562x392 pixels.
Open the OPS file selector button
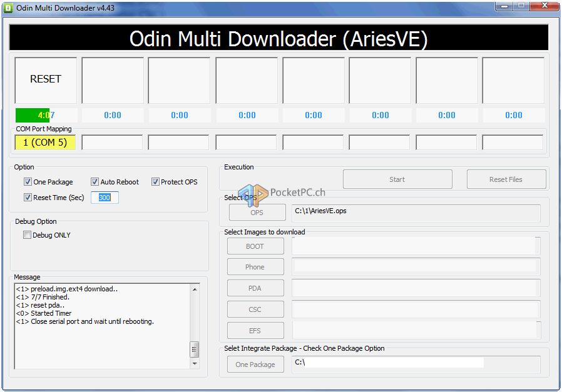coord(257,213)
